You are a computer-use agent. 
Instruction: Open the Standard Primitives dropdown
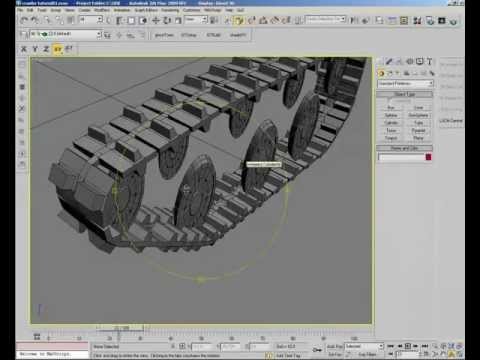pos(405,83)
